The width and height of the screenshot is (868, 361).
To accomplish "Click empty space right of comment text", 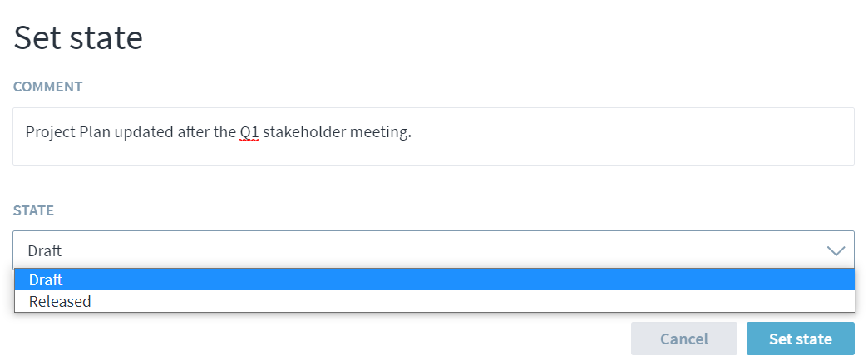I will [632, 133].
